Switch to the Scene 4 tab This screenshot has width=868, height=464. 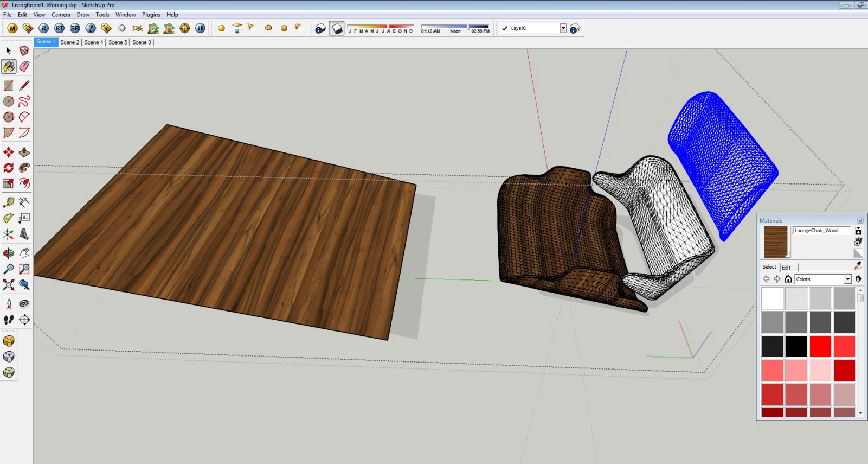pyautogui.click(x=93, y=42)
